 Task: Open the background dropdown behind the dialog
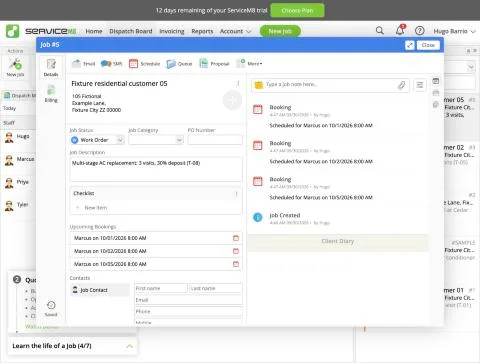pos(471,67)
